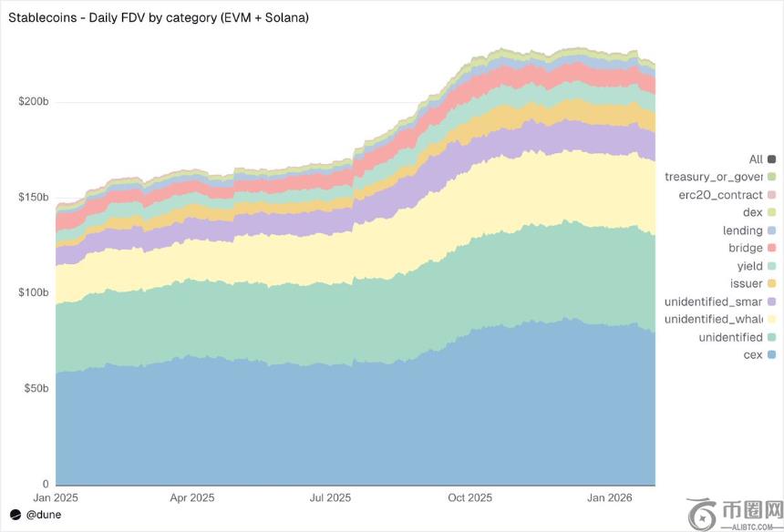784x532 pixels.
Task: Click the blue cex color swatch
Action: coord(771,354)
